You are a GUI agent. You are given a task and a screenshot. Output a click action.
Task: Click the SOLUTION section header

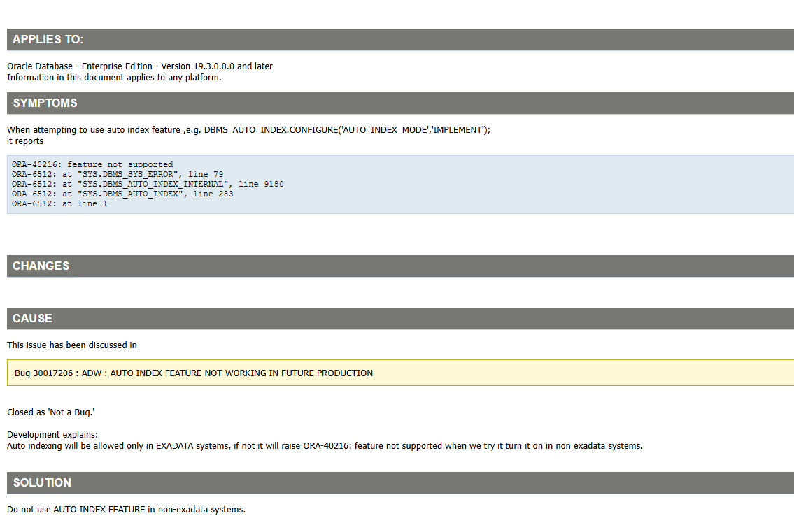(x=400, y=483)
